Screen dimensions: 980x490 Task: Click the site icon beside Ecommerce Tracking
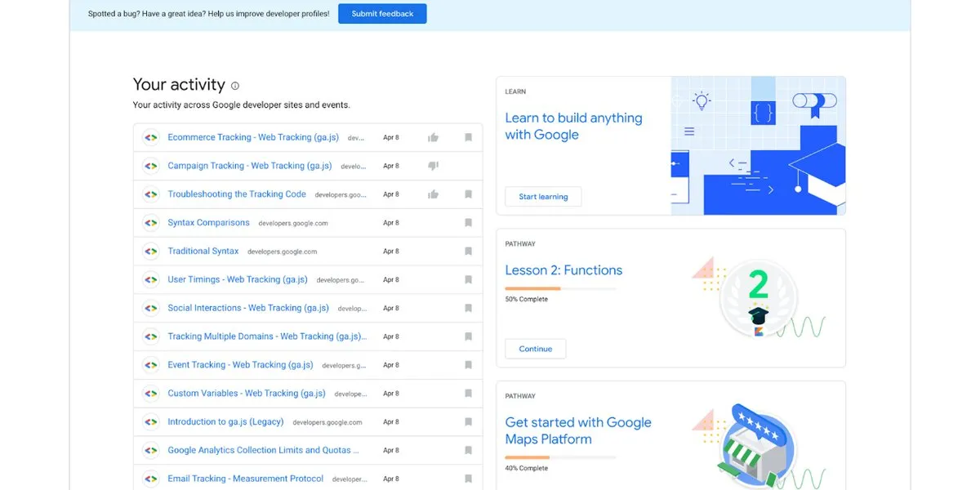tap(150, 137)
